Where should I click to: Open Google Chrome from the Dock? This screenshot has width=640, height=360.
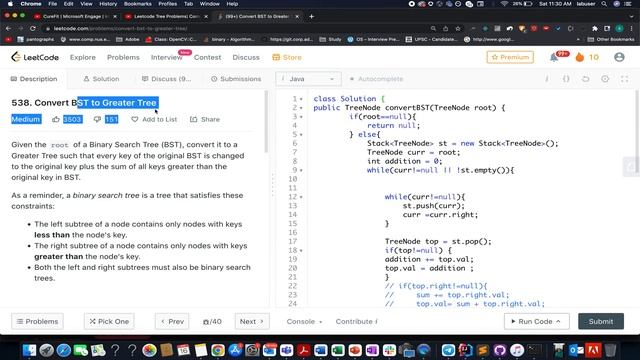point(218,350)
